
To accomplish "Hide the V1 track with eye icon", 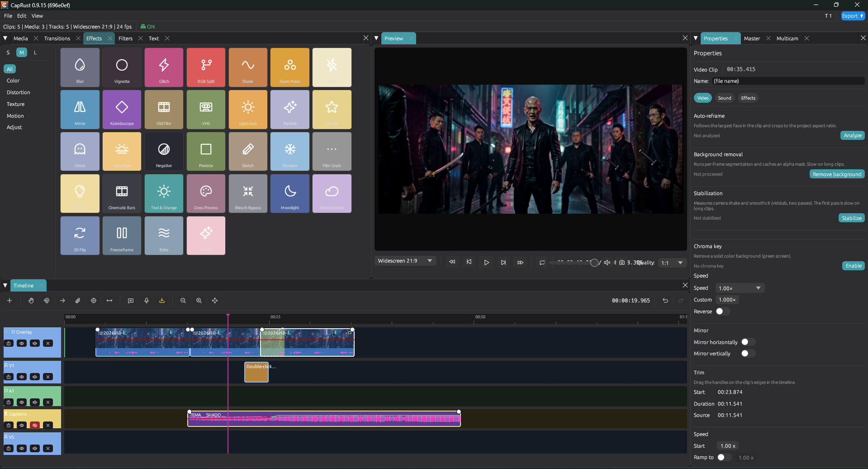I will (22, 377).
